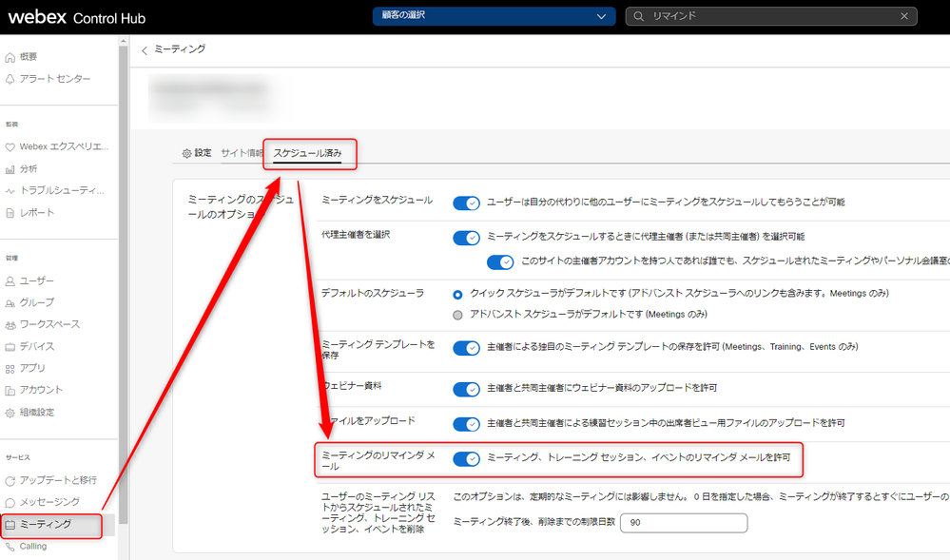Click the webex Control Hub logo
This screenshot has width=950, height=560.
pyautogui.click(x=77, y=17)
